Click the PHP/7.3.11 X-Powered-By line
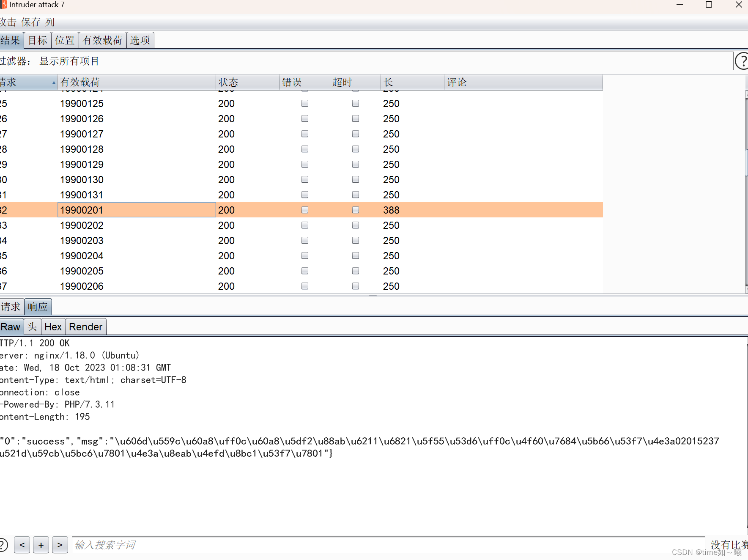 tap(57, 404)
